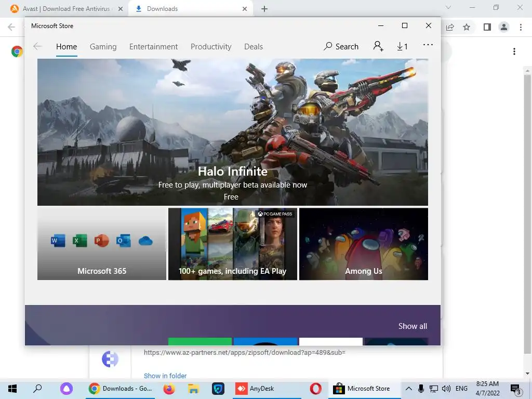Click Chrome logo on Downloads page
This screenshot has height=399, width=532.
pyautogui.click(x=17, y=51)
